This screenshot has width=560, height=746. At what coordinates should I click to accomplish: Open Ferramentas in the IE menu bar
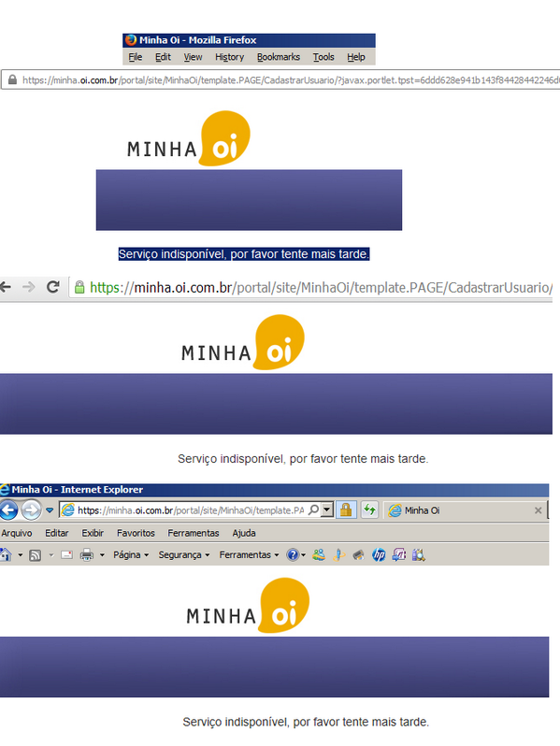point(194,533)
